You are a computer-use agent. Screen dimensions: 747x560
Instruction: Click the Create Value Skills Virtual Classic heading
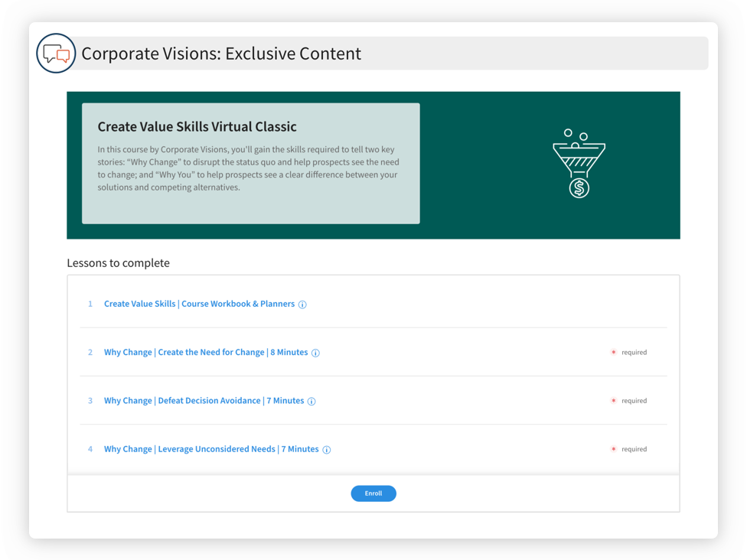(197, 127)
